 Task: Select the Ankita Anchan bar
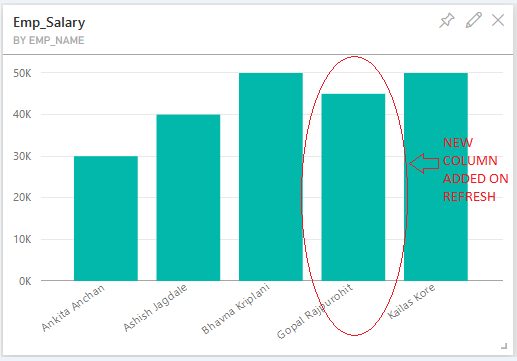tap(106, 218)
